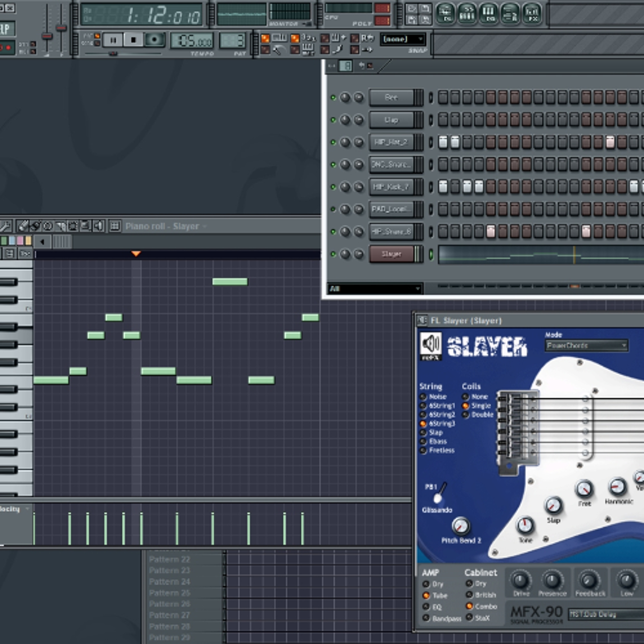The image size is (644, 644).
Task: Select the EQ amp option
Action: point(426,607)
